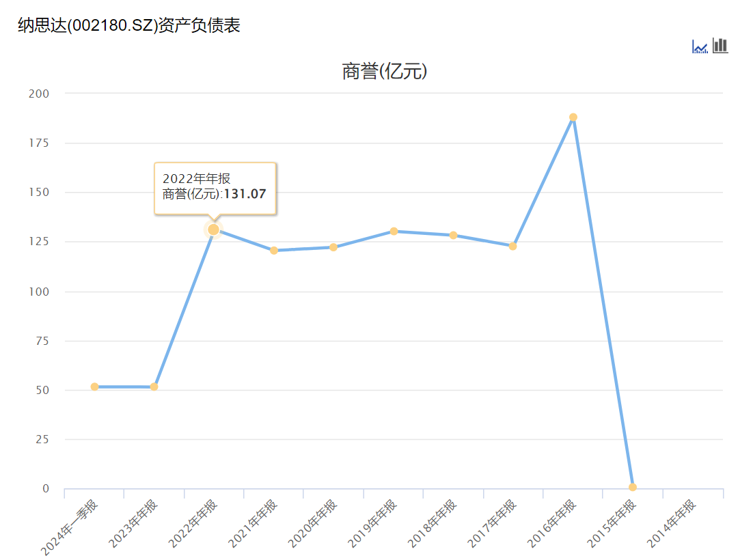Click the x-axis label 2020年年报
Viewport: 753px width, 560px height.
pos(313,524)
